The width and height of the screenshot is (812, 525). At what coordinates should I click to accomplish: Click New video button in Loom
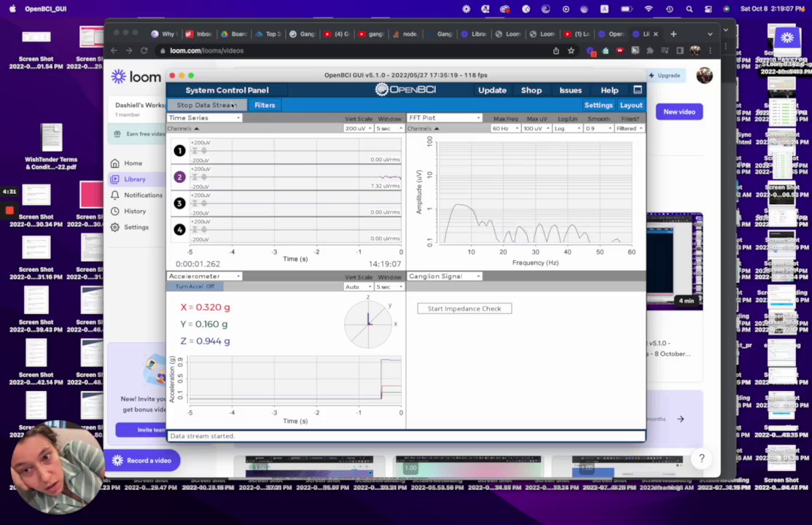coord(679,112)
